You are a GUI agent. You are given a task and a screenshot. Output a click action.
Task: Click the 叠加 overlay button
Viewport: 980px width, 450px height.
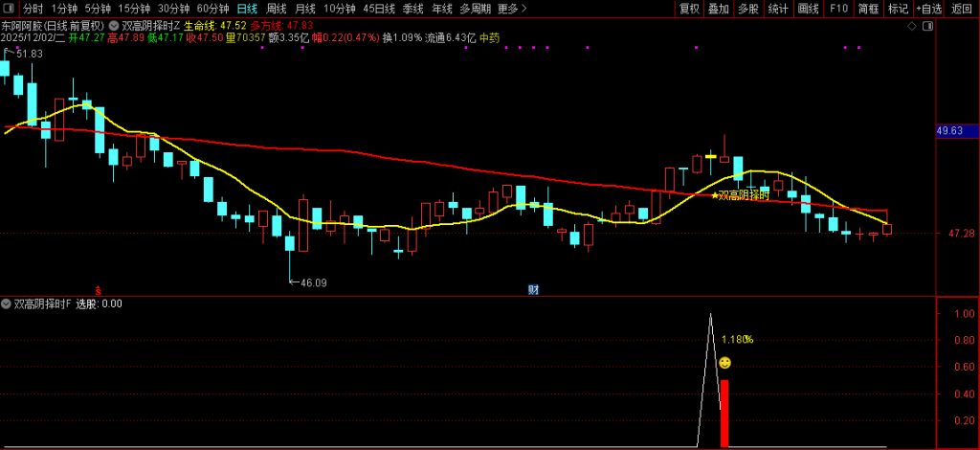[x=718, y=9]
